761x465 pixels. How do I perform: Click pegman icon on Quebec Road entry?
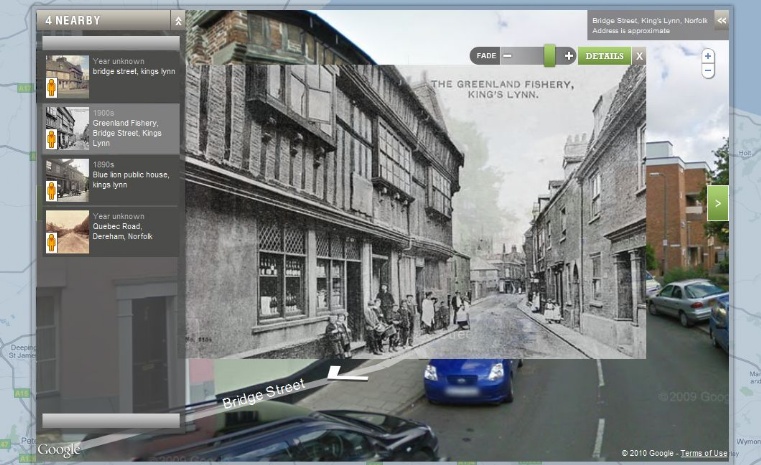51,243
